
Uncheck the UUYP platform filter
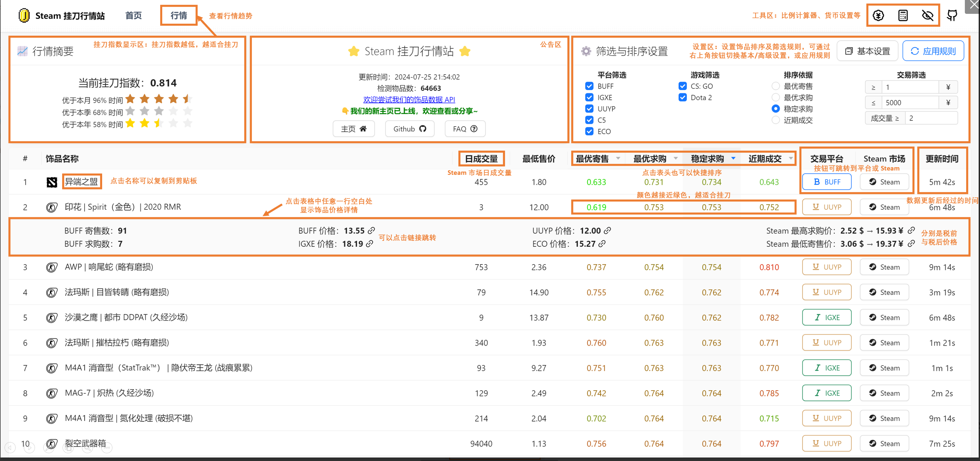pos(589,109)
